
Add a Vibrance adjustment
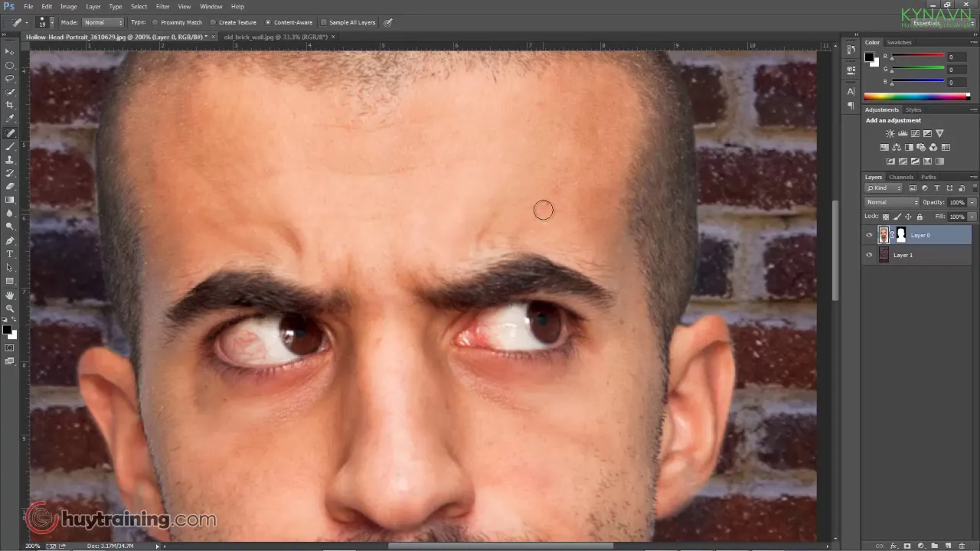pyautogui.click(x=939, y=134)
